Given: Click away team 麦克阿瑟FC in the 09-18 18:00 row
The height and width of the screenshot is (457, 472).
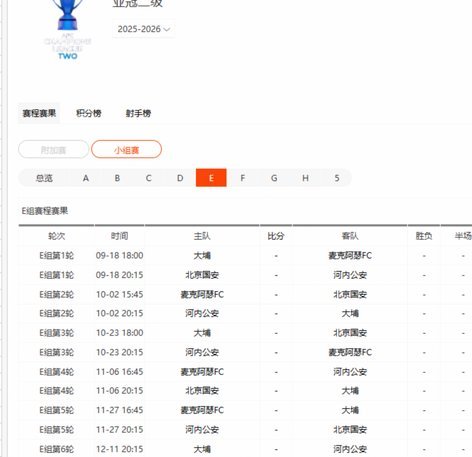Looking at the screenshot, I should (x=350, y=256).
